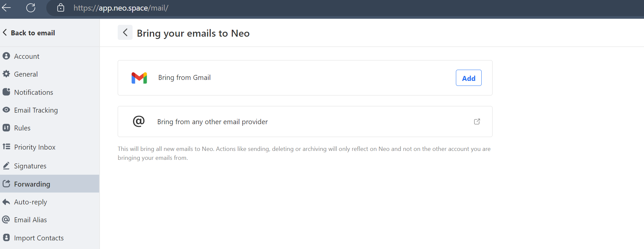Select Email Alias in the sidebar
644x249 pixels.
pyautogui.click(x=50, y=220)
